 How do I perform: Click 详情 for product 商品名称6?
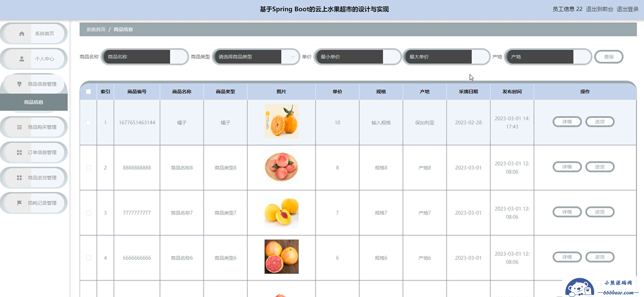[x=567, y=257]
